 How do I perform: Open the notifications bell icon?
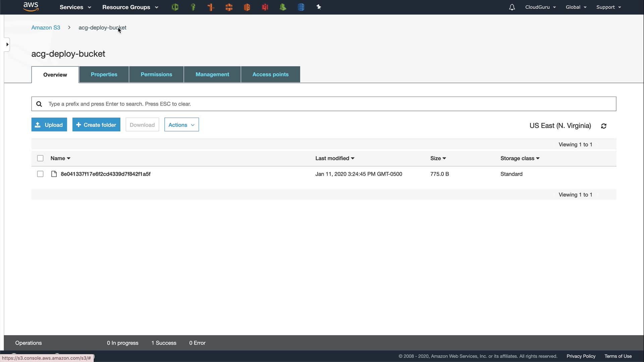512,7
